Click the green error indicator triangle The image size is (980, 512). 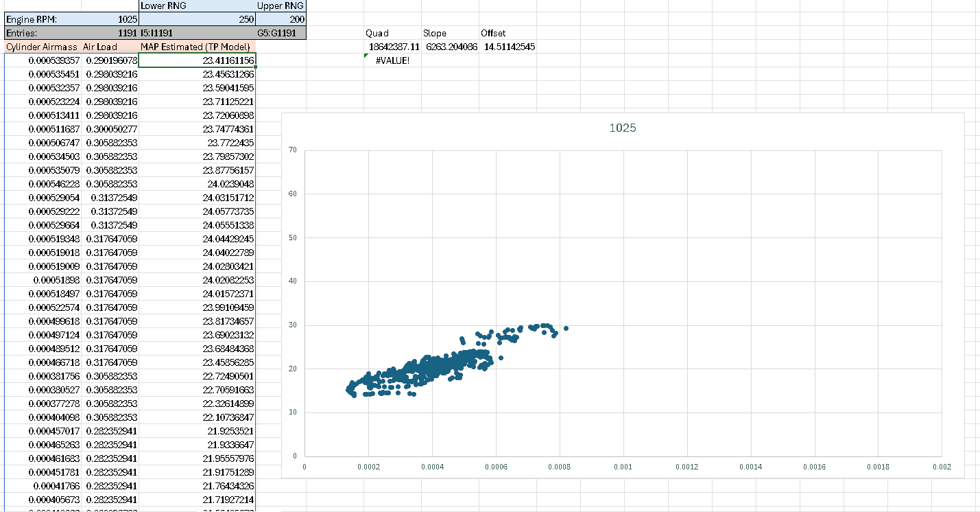(367, 56)
